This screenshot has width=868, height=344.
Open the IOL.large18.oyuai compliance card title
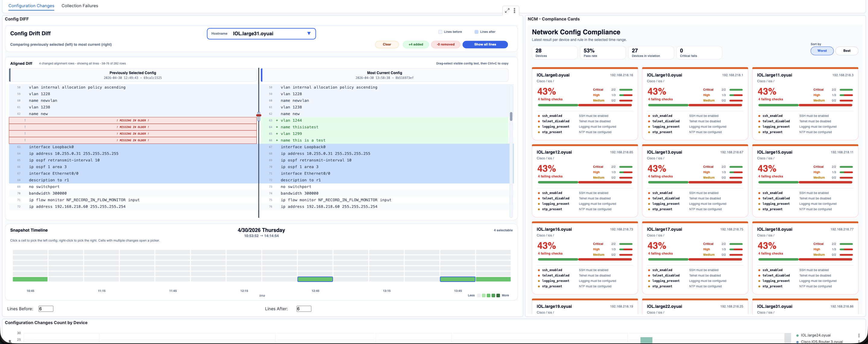(774, 230)
